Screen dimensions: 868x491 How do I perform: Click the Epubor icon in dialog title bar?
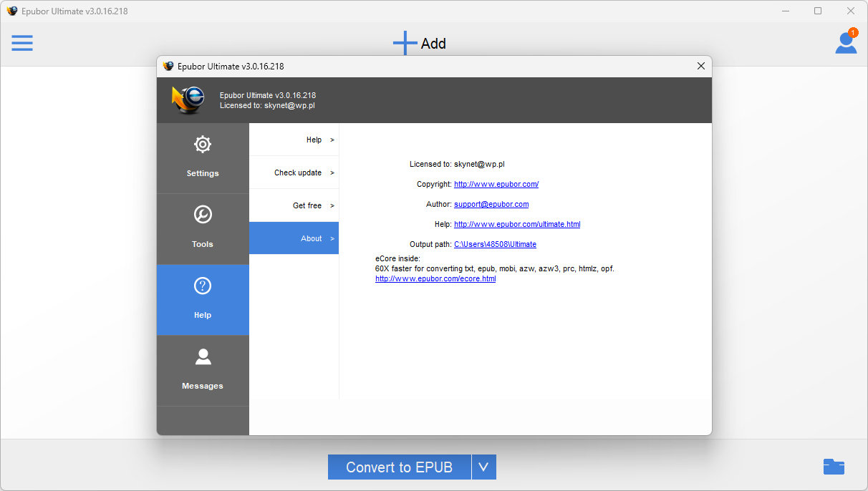[x=168, y=66]
